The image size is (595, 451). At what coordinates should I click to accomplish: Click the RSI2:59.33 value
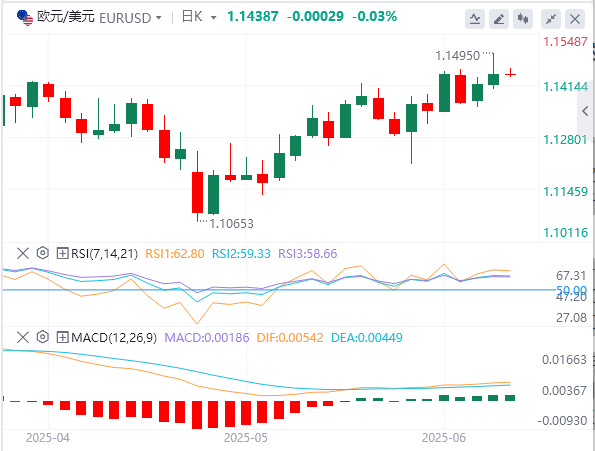[x=241, y=253]
